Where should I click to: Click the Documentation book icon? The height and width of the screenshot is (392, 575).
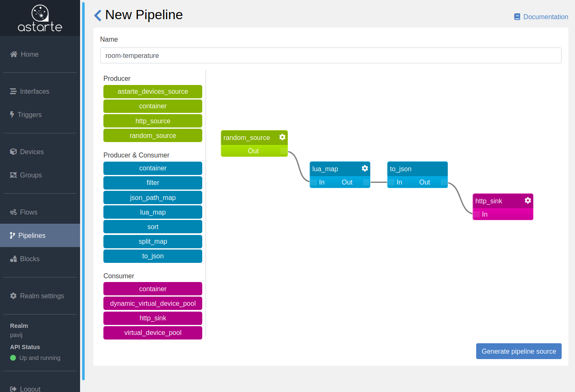517,17
